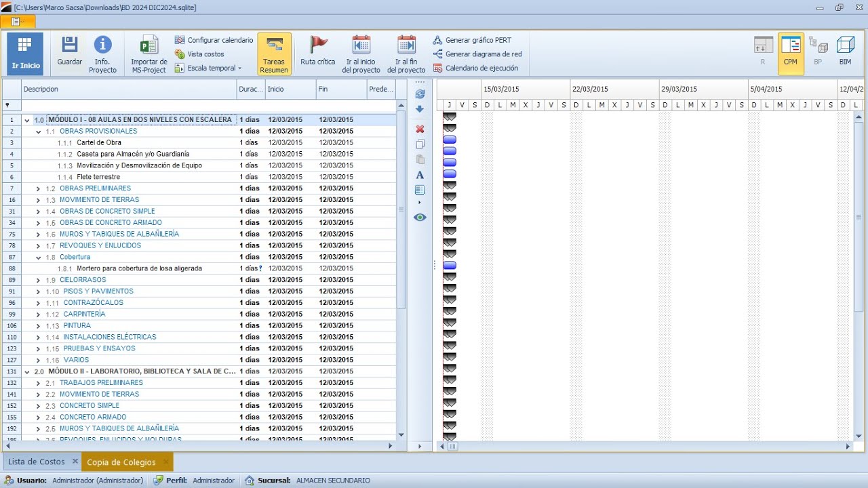The image size is (868, 488).
Task: Click Importar de MS-Project
Action: (149, 54)
